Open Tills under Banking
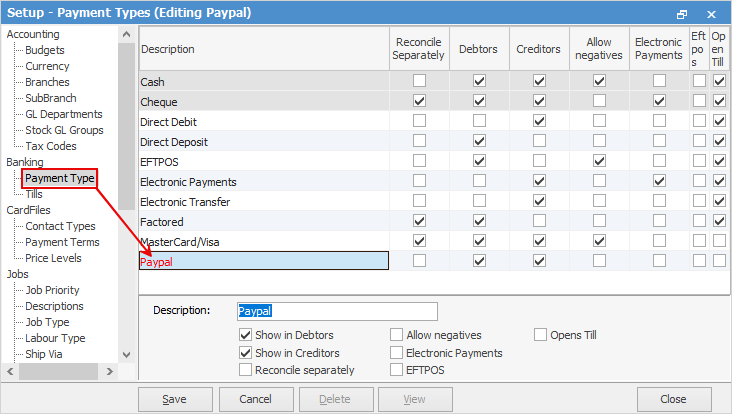This screenshot has width=732, height=414. (x=34, y=194)
